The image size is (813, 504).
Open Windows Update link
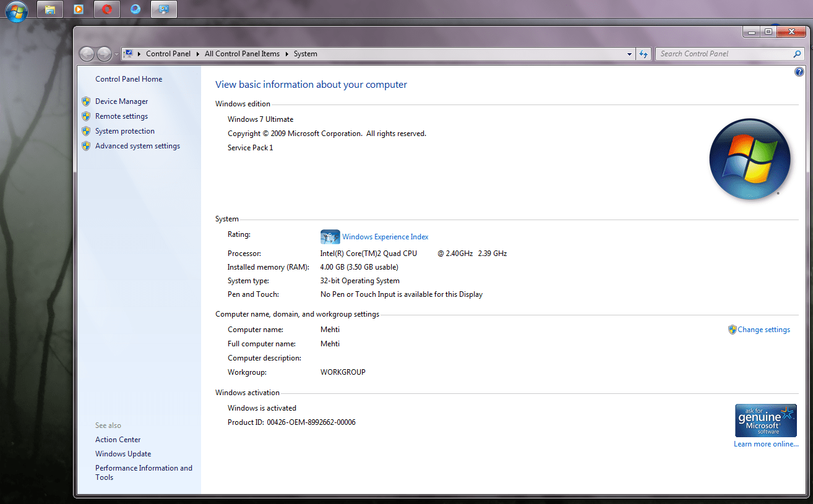[x=123, y=454]
